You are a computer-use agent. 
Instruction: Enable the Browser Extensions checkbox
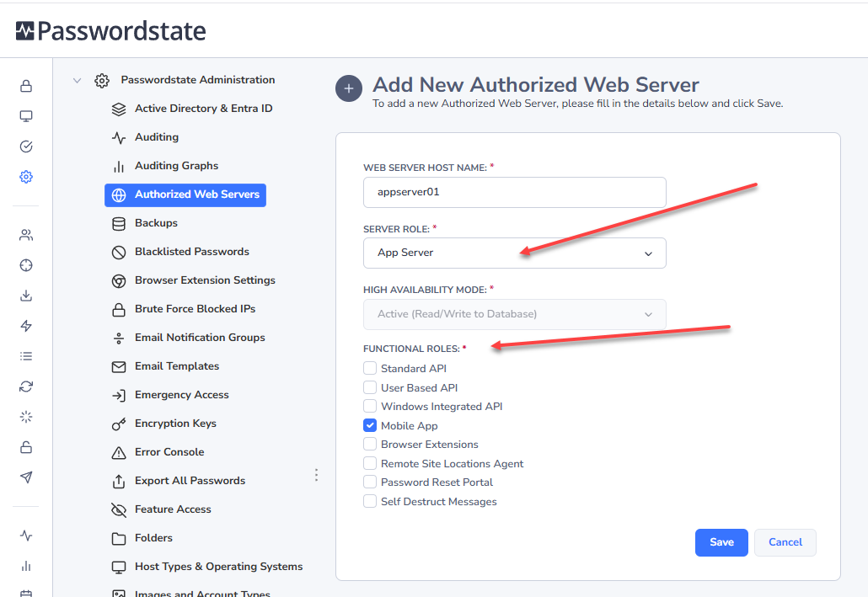[x=370, y=445]
